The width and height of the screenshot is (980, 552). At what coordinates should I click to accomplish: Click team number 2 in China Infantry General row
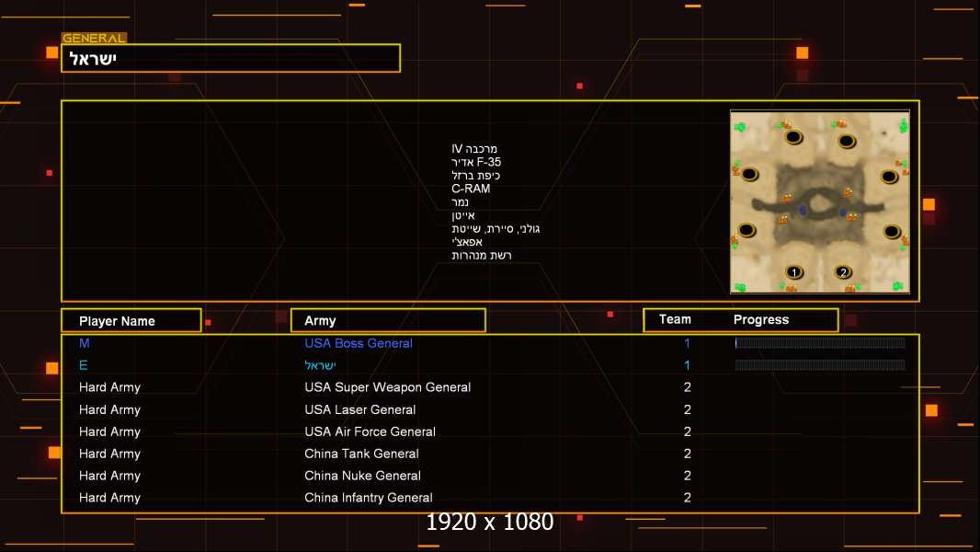688,498
